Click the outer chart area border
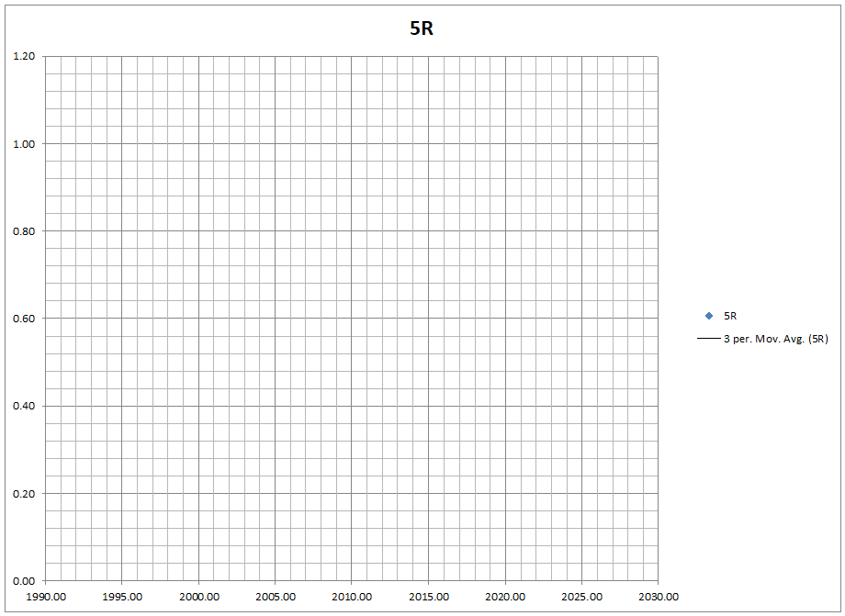This screenshot has width=845, height=616. [422, 4]
